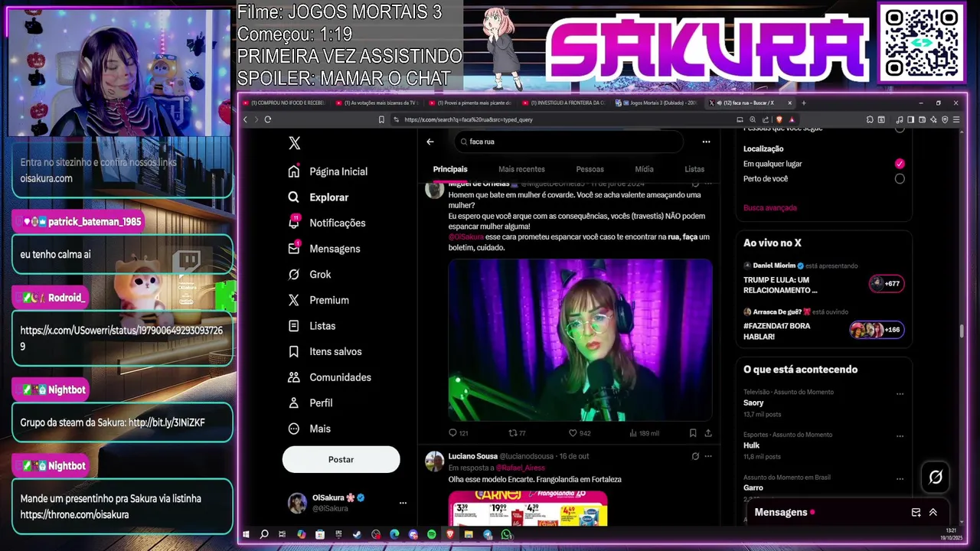
Task: Open Listas in left sidebar
Action: pos(312,326)
